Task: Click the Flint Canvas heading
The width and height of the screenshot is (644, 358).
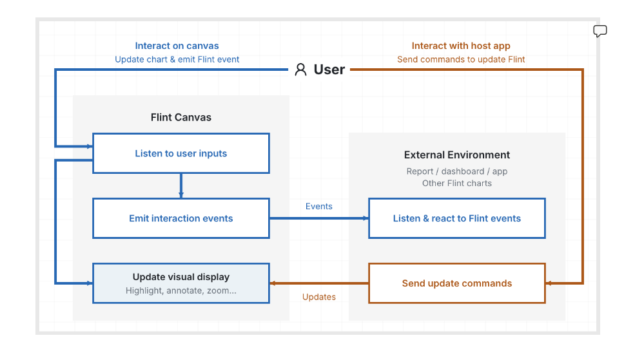Action: click(x=181, y=117)
